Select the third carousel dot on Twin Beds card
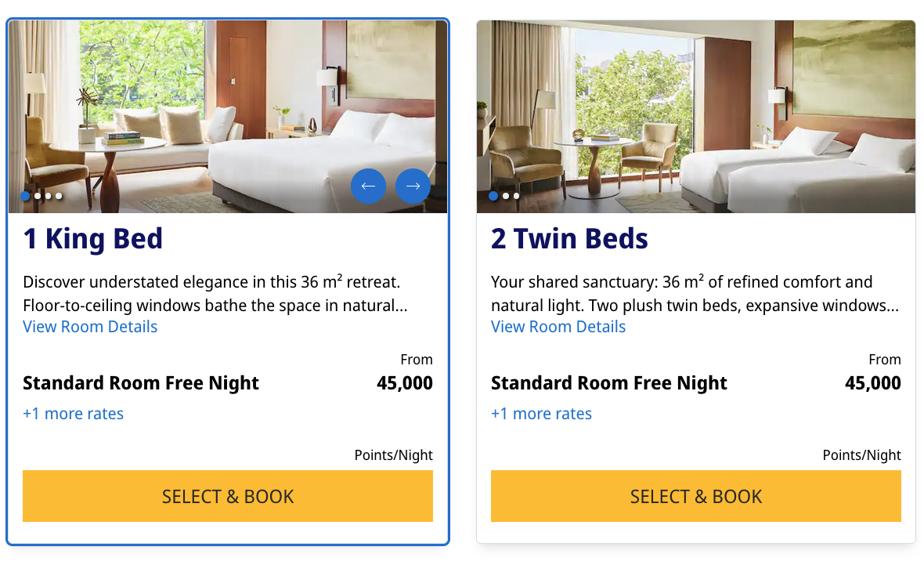 pyautogui.click(x=514, y=196)
